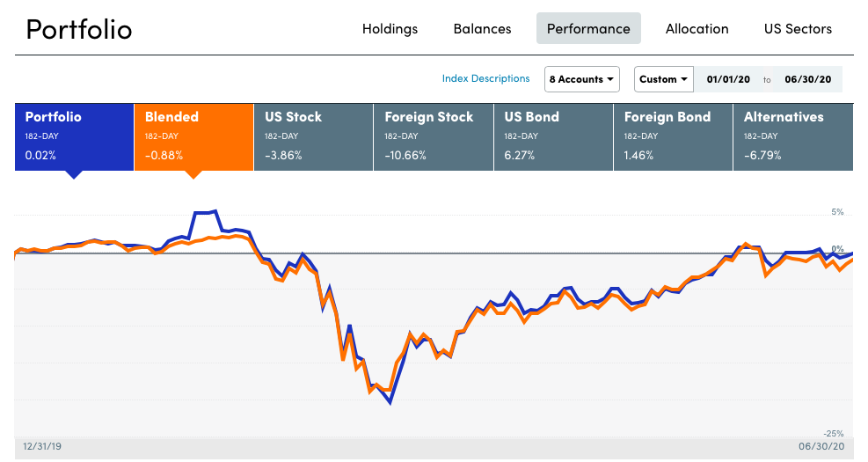
Task: Show the Foreign Bond index tile
Action: (x=672, y=136)
